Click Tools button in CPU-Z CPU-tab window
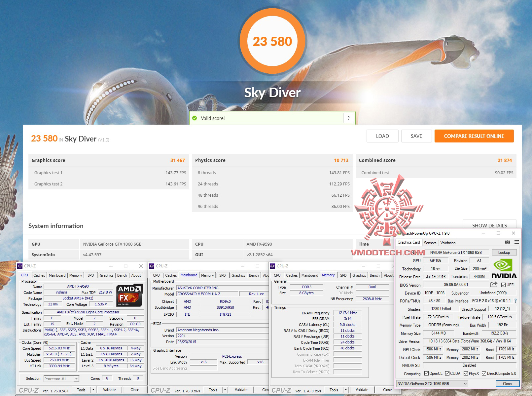The image size is (532, 396). [81, 390]
